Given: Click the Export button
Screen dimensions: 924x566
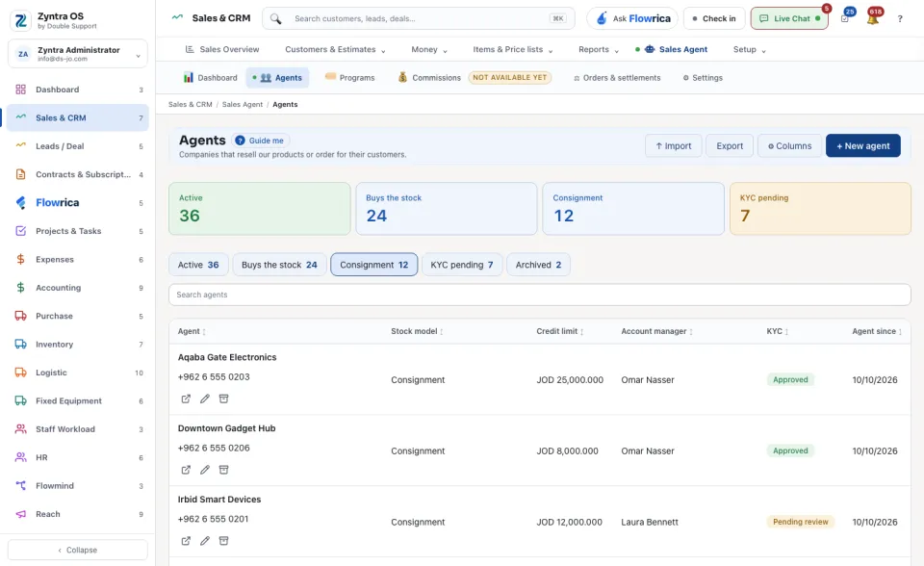Looking at the screenshot, I should [x=730, y=145].
